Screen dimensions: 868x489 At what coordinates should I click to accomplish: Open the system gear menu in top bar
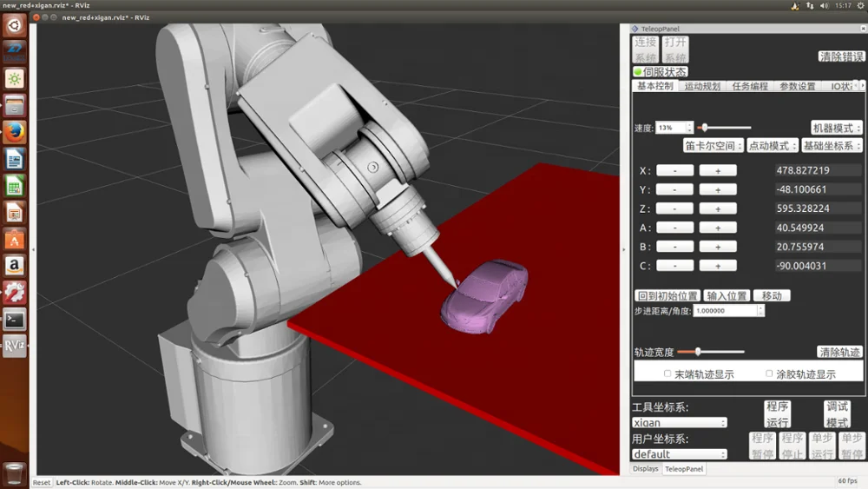pyautogui.click(x=861, y=5)
